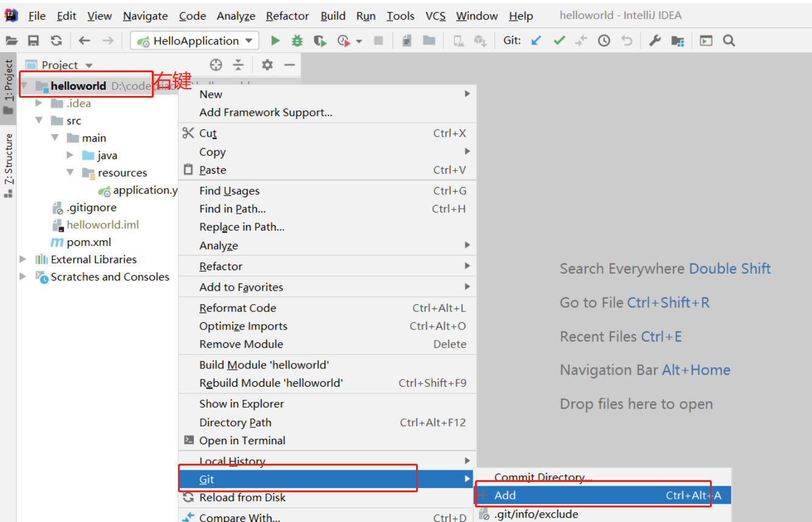Choose Add in the Git submenu
The width and height of the screenshot is (812, 522).
point(603,495)
